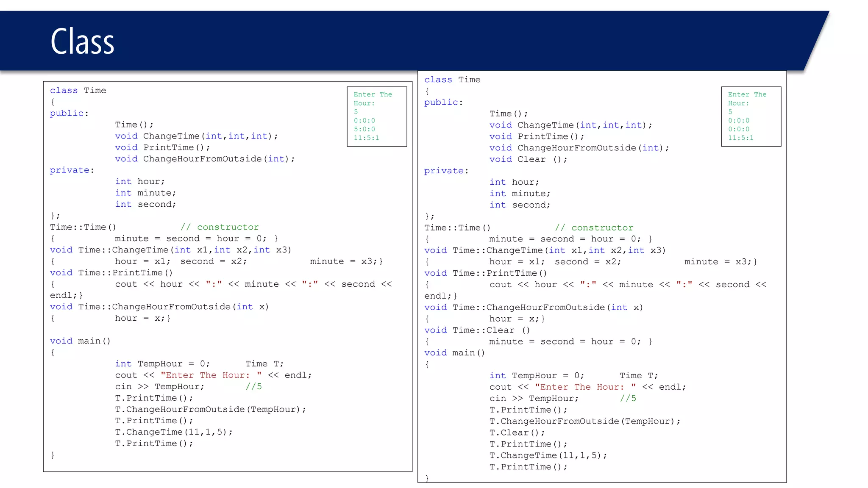Click 'class Time' in the left code
Viewport: 868px width, 488px height.
78,90
